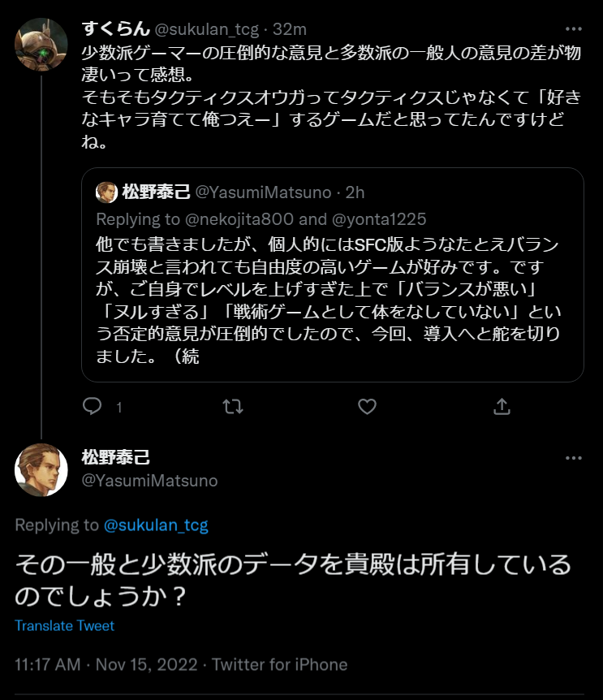603x700 pixels.
Task: Click the 32m timestamp on sukulan's tweet
Action: coord(289,30)
